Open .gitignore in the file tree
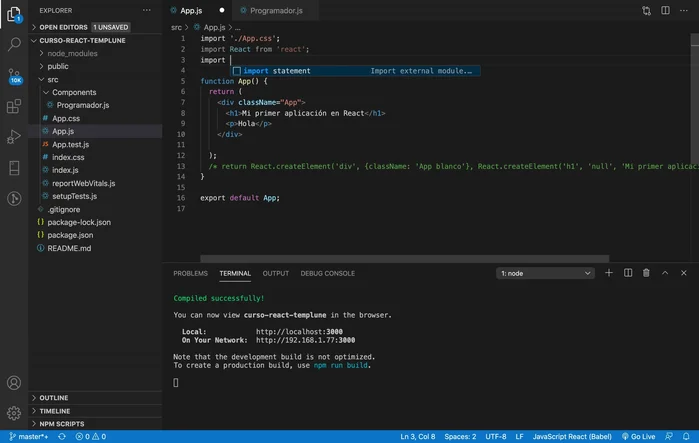This screenshot has height=443, width=699. pyautogui.click(x=95, y=209)
